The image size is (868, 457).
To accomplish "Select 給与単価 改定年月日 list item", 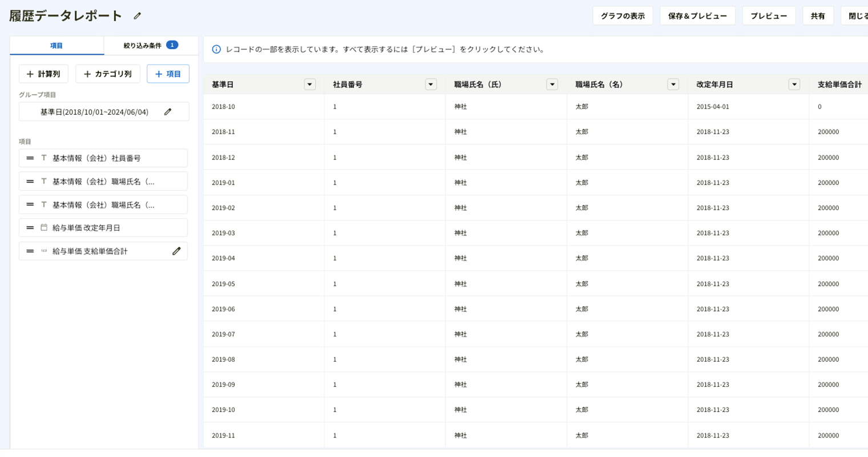I will point(103,227).
